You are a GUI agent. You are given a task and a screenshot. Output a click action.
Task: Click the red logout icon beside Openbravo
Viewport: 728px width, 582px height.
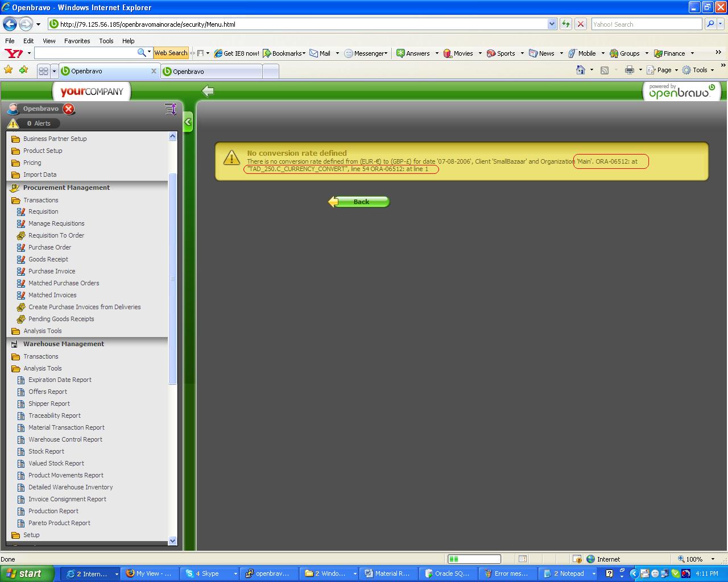(68, 109)
